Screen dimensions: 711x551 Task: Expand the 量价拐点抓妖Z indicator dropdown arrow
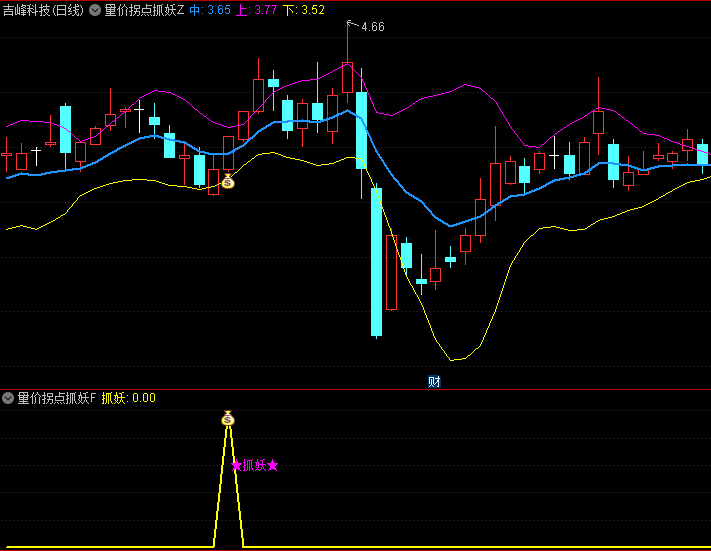[x=95, y=10]
